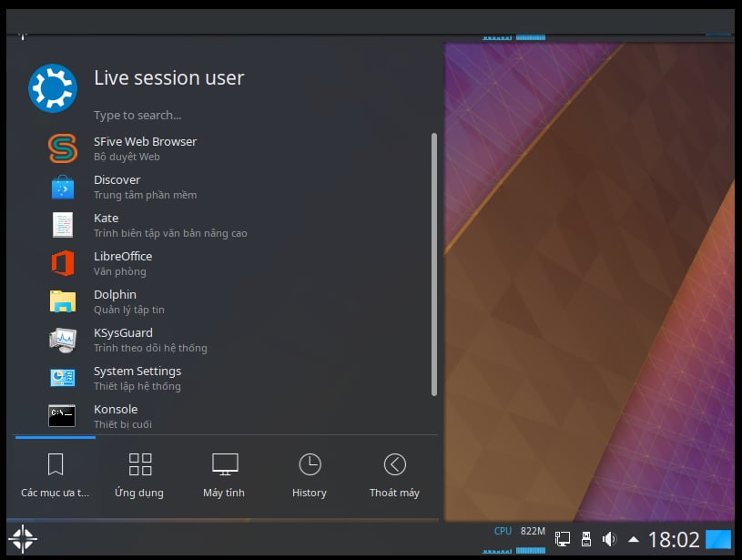This screenshot has height=560, width=742.
Task: Open the History tab
Action: [310, 475]
